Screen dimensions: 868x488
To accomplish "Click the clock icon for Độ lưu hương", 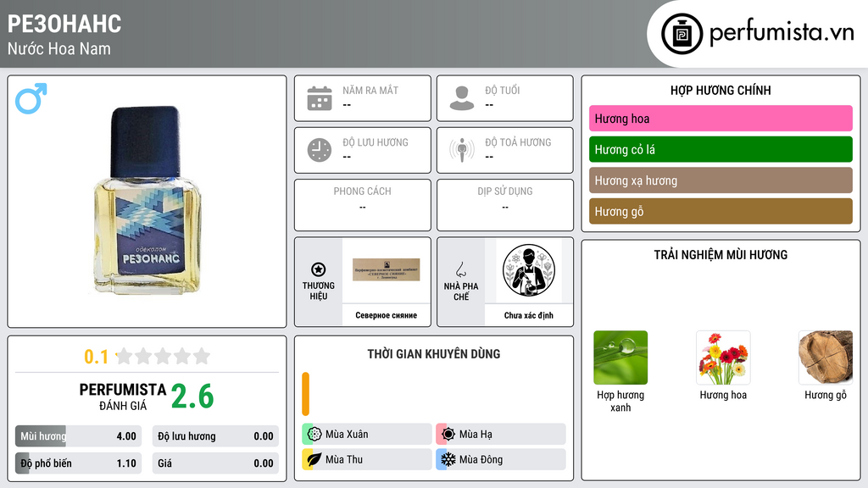I will point(320,150).
